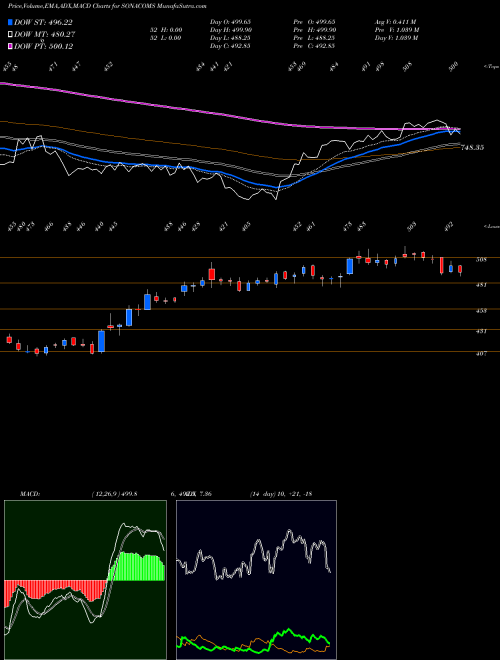Image resolution: width=500 pixels, height=660 pixels.
Task: Click the 431 price level label
Action: (481, 331)
